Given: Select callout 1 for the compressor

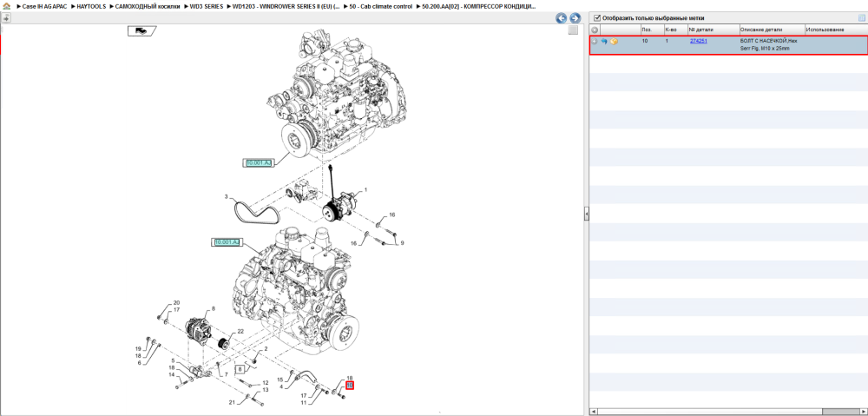Looking at the screenshot, I should coord(365,190).
